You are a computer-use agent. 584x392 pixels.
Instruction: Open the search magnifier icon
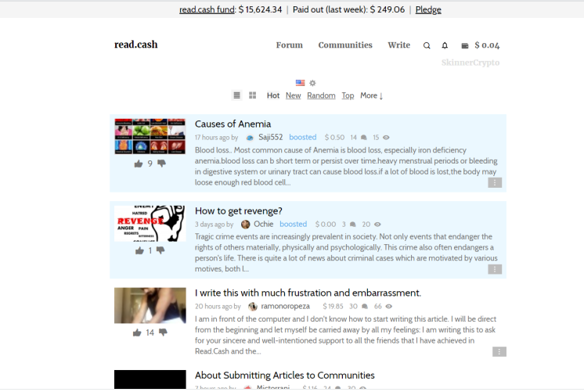[427, 45]
